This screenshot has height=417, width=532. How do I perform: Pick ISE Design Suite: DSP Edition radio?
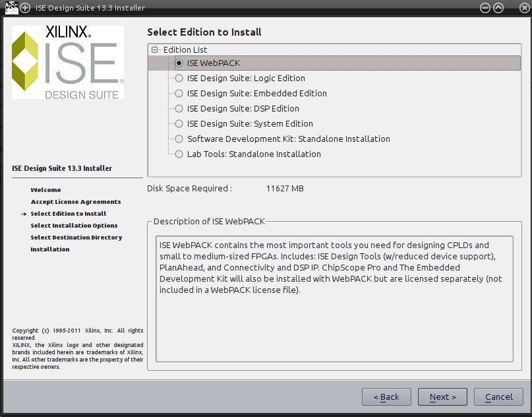coord(179,109)
